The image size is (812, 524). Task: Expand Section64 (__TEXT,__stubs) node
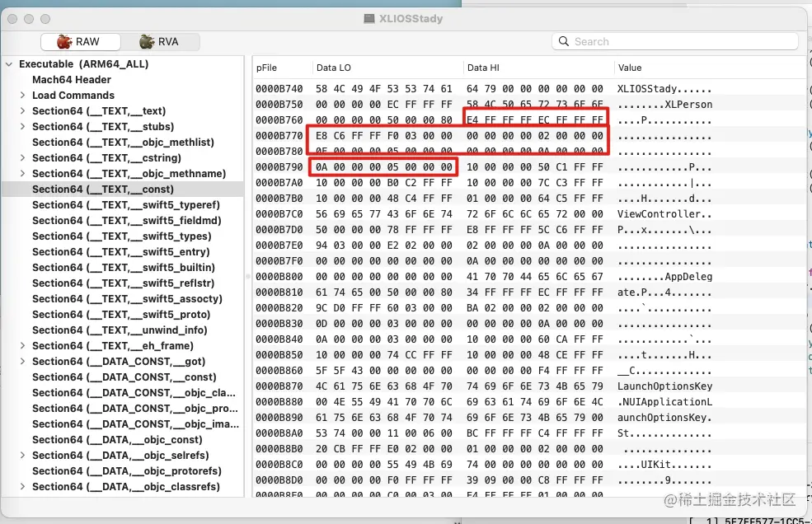point(22,126)
